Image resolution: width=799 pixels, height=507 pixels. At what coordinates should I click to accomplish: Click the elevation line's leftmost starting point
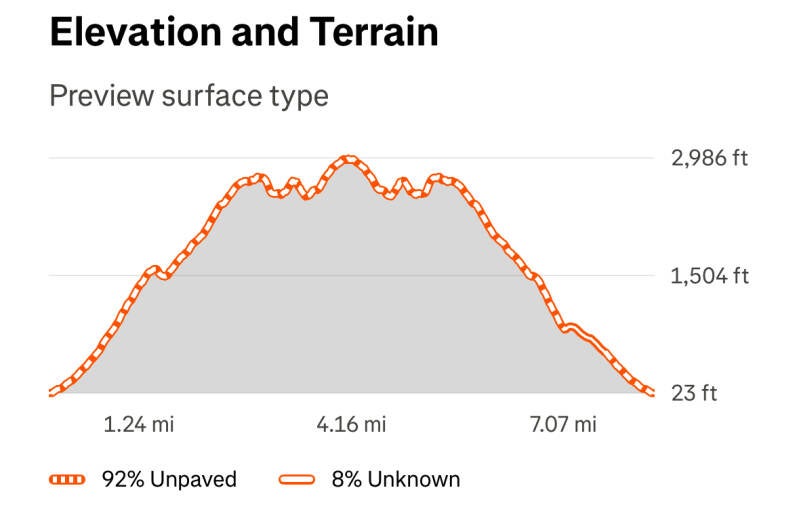coord(51,392)
